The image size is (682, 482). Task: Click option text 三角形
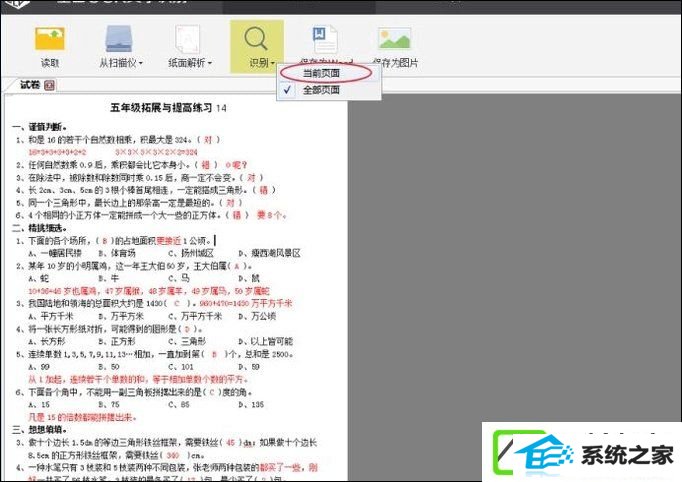pos(193,341)
